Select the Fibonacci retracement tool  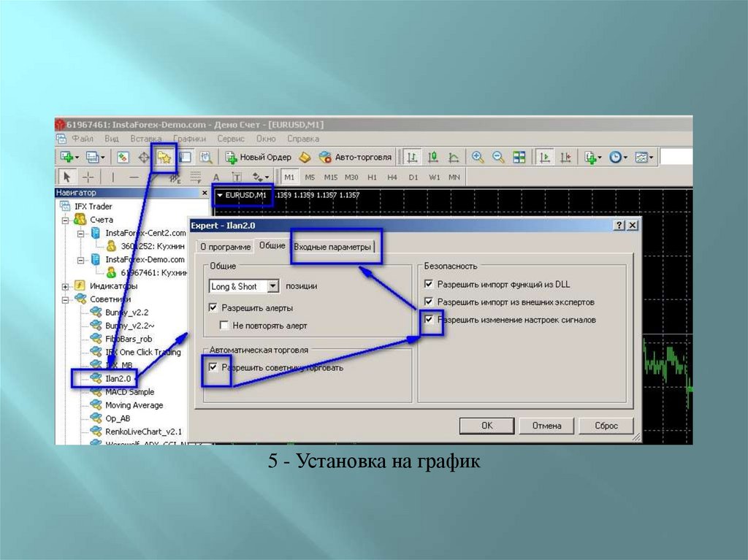point(195,177)
